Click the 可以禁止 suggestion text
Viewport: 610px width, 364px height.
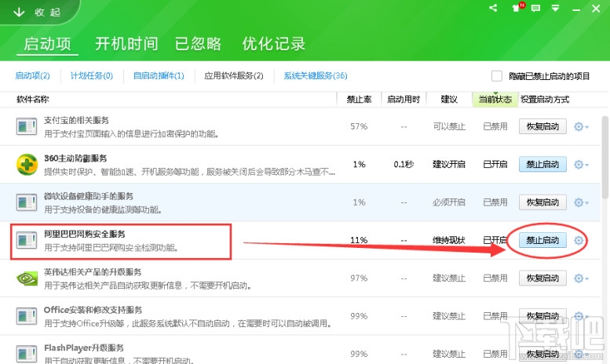(449, 126)
